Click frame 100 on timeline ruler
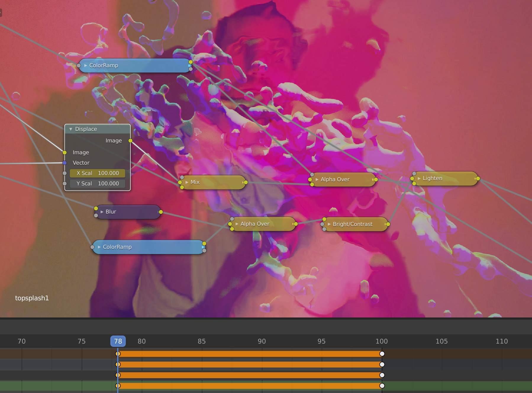The image size is (532, 393). point(382,341)
